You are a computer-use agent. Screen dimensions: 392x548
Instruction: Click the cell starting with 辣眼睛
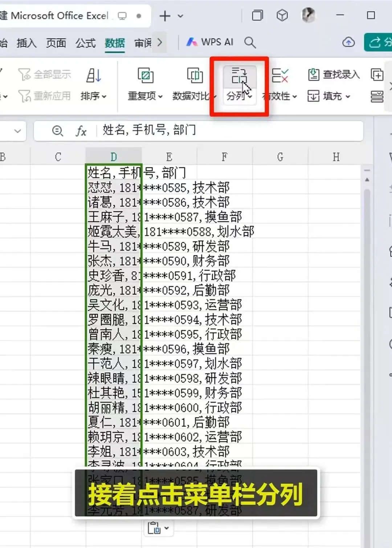(114, 378)
